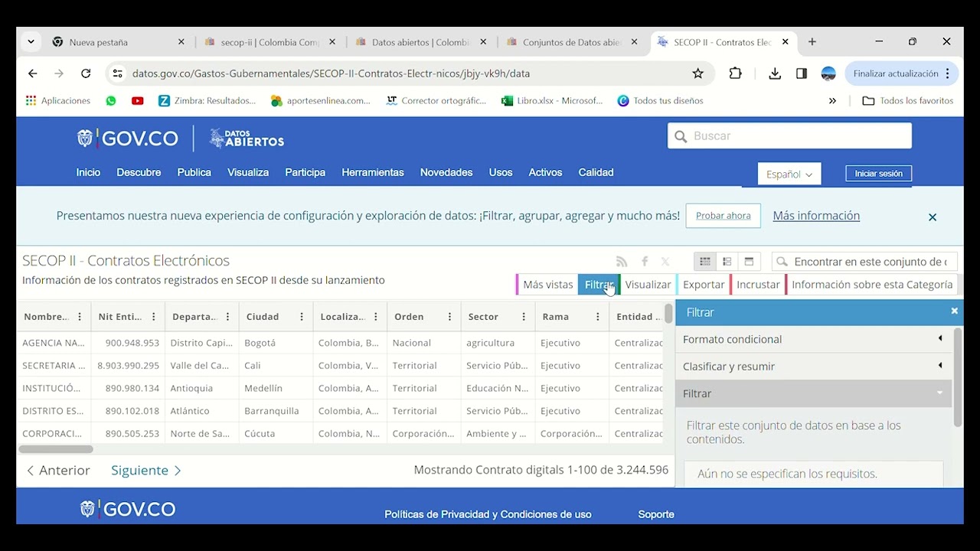Open the YouTube bookmark icon
Image resolution: width=980 pixels, height=551 pixels.
pos(138,100)
